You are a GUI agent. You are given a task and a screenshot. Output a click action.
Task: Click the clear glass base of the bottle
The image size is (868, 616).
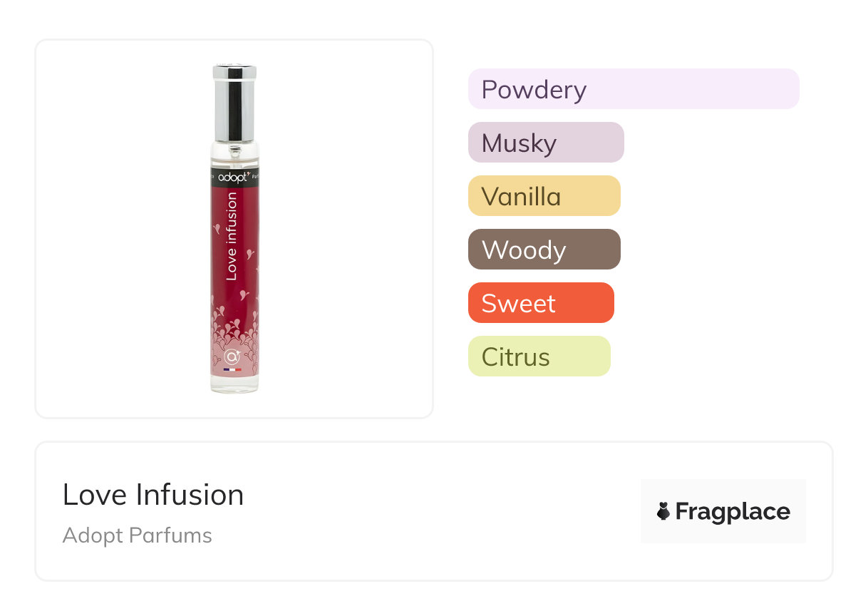(x=234, y=384)
